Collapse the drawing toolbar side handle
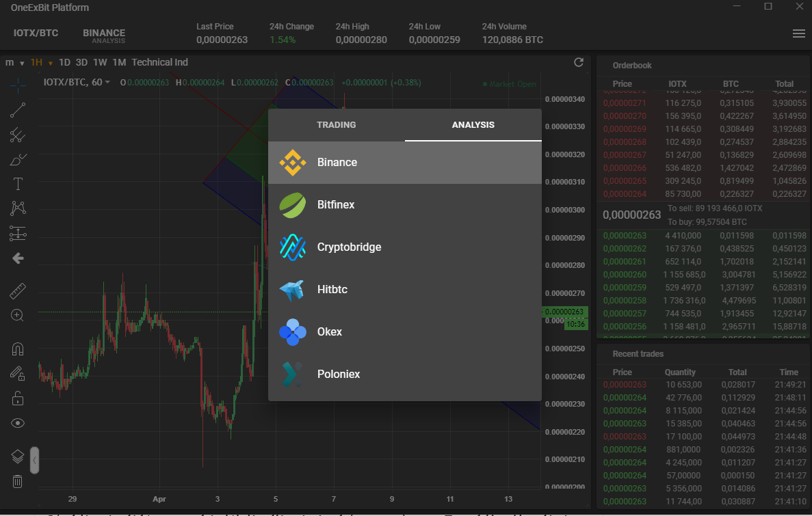Screen dimensions: 812x516 [x=35, y=460]
